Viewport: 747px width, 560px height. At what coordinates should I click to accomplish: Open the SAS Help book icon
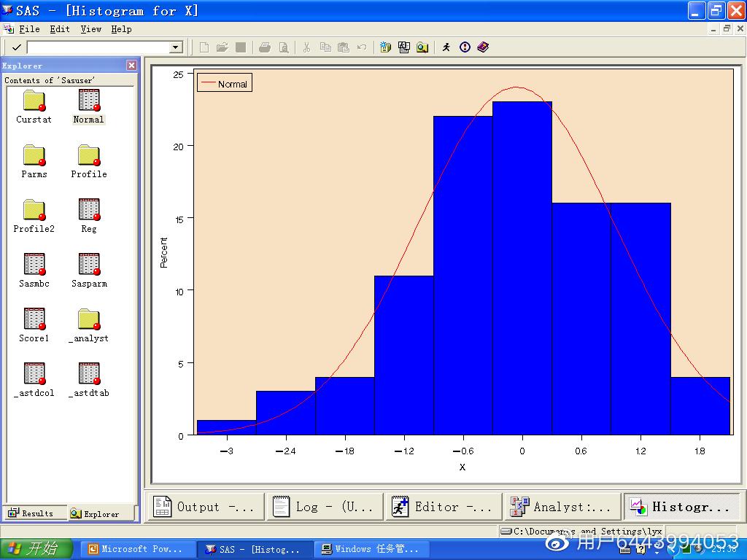[x=483, y=47]
